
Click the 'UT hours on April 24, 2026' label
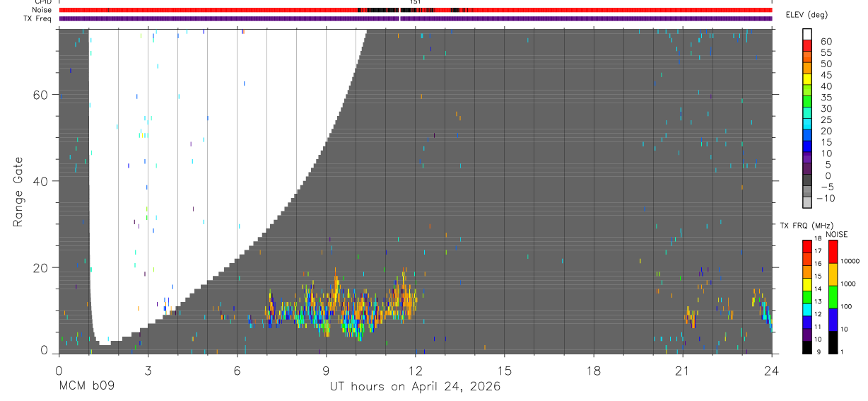[415, 387]
